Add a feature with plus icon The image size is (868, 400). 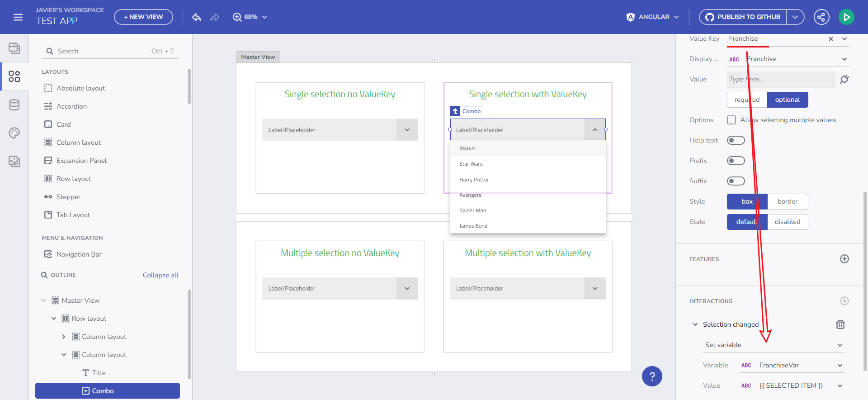point(844,259)
